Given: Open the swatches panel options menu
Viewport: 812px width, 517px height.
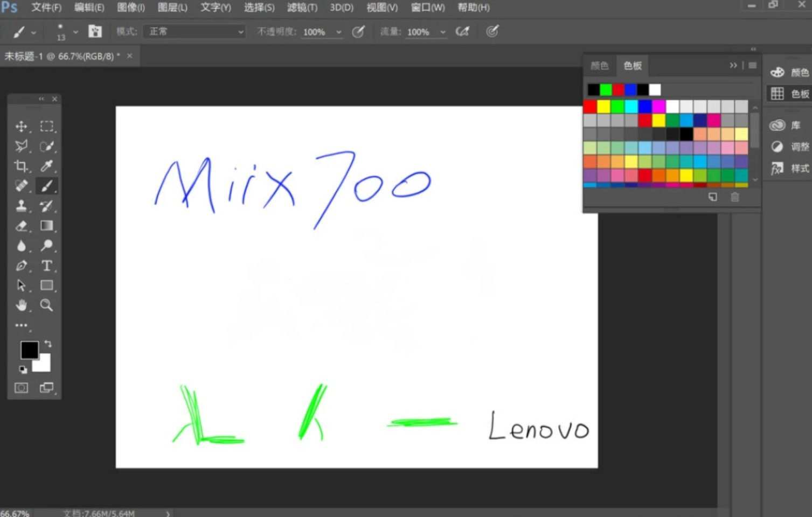Looking at the screenshot, I should 752,65.
